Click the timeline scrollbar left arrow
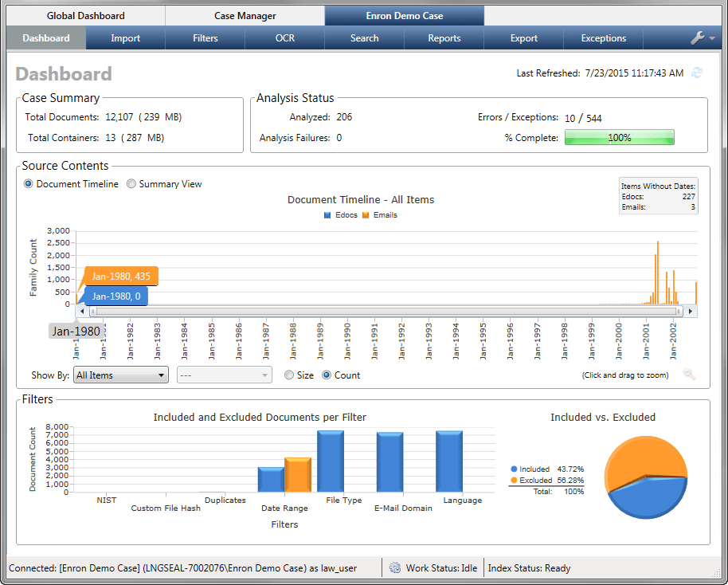 (82, 312)
